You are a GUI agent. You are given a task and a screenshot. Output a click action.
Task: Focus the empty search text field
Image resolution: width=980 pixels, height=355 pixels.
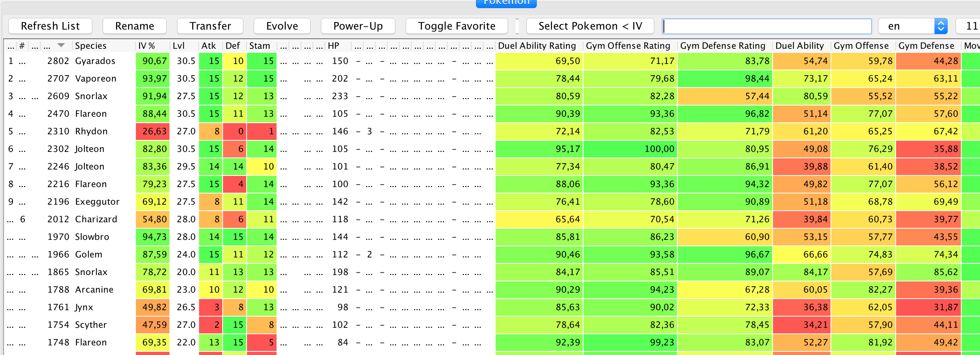(x=767, y=26)
